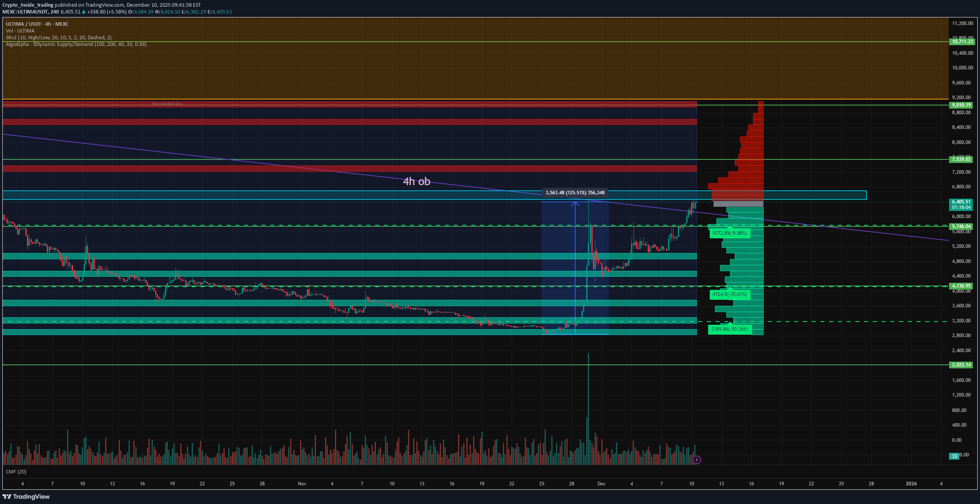Select the Dec label on the time axis
The height and width of the screenshot is (504, 980).
pos(601,484)
